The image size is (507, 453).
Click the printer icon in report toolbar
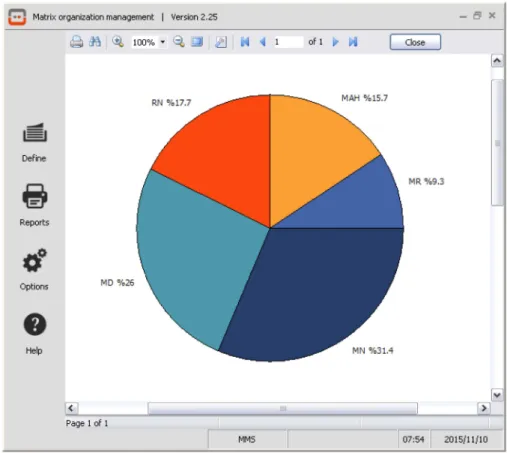pyautogui.click(x=76, y=42)
